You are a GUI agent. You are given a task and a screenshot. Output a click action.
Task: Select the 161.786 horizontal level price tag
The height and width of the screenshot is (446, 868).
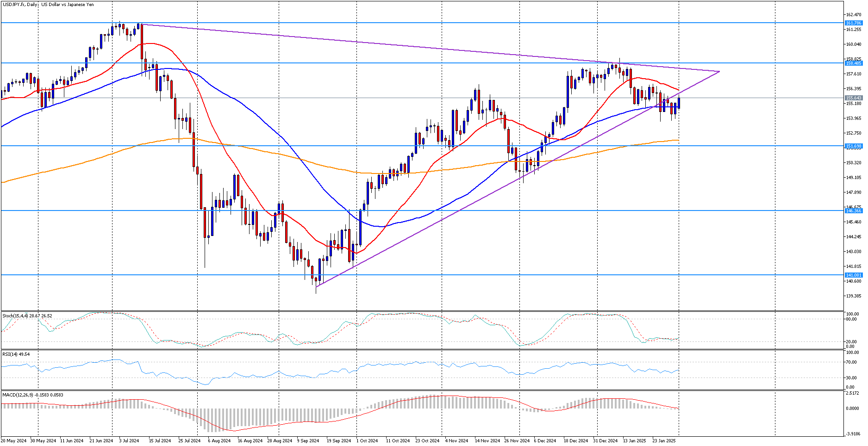(x=853, y=23)
